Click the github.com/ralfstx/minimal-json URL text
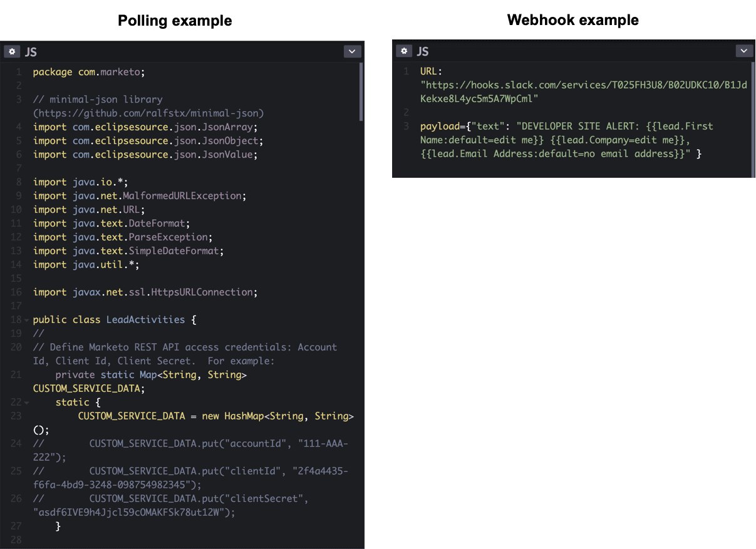Image resolution: width=756 pixels, height=549 pixels. point(148,113)
